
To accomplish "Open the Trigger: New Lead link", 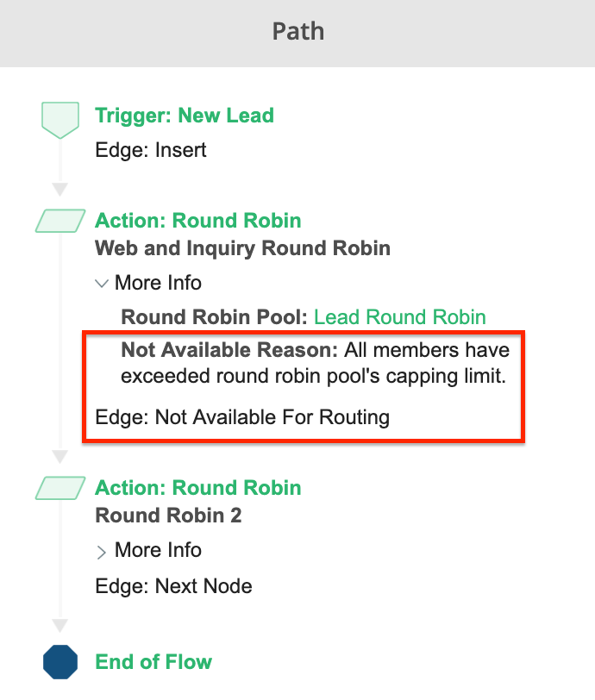I will (184, 116).
